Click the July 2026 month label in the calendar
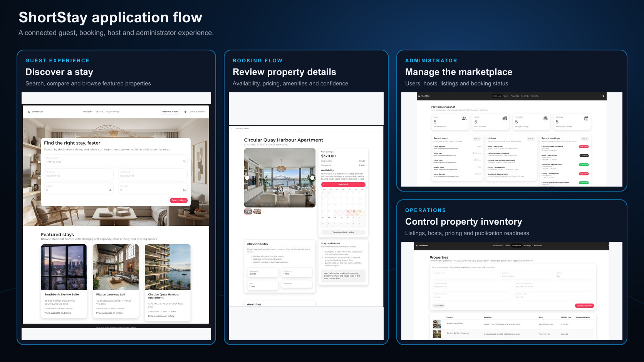 343,185
